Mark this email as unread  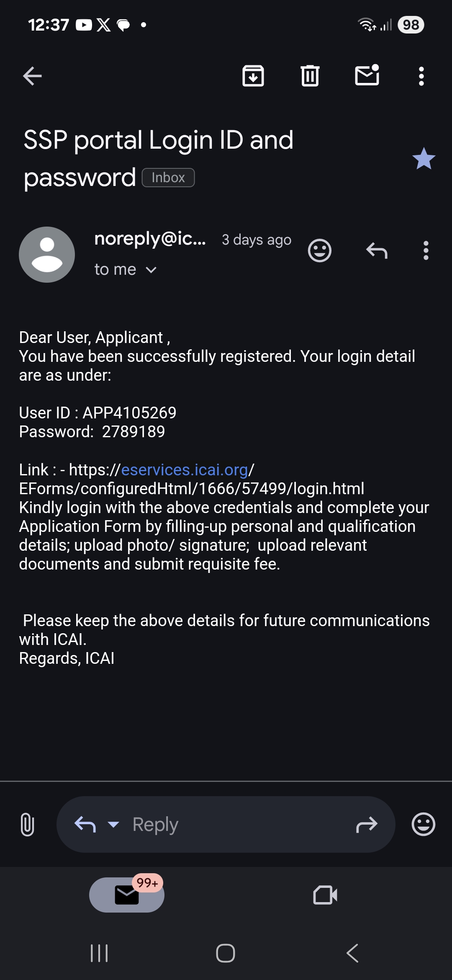pyautogui.click(x=367, y=75)
